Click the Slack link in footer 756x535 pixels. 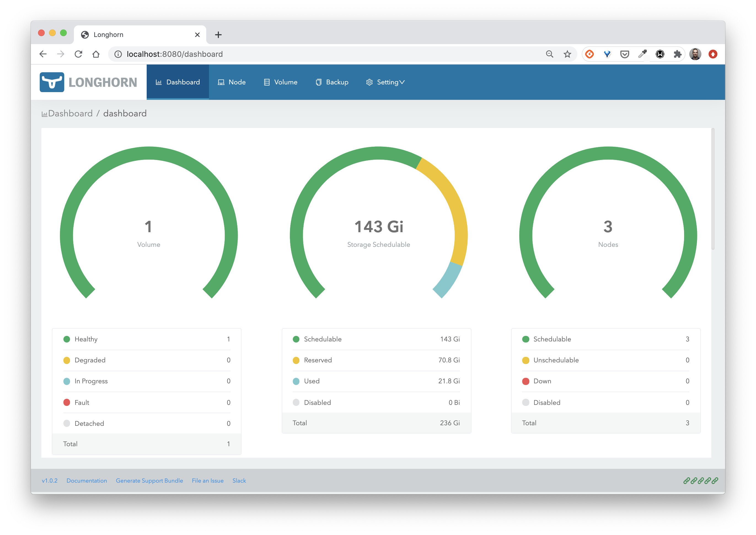[240, 481]
